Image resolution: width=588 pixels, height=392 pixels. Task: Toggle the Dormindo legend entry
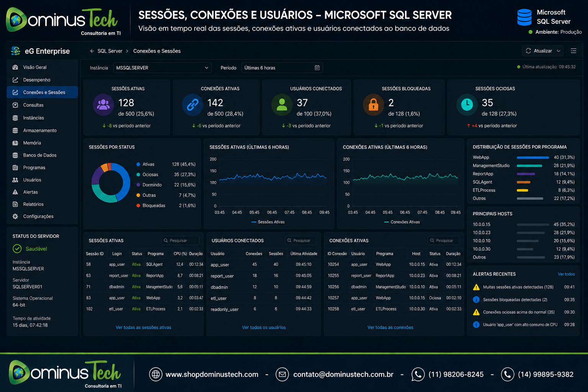149,185
